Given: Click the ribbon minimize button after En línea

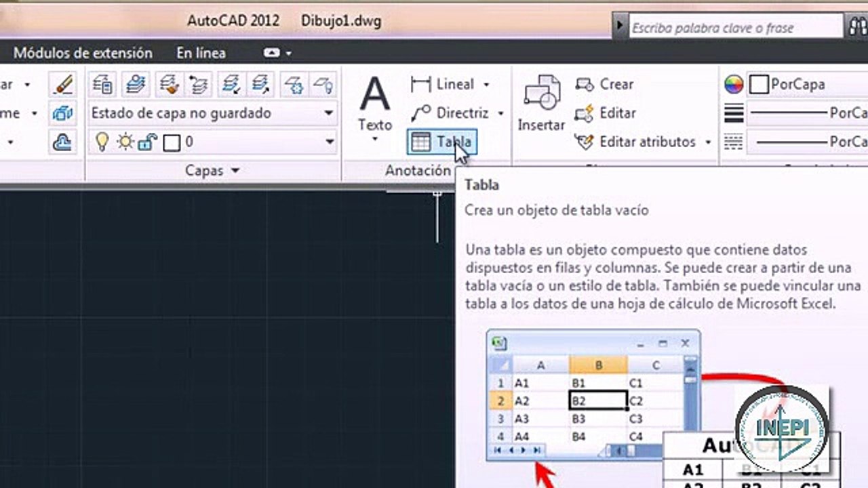Looking at the screenshot, I should (272, 53).
